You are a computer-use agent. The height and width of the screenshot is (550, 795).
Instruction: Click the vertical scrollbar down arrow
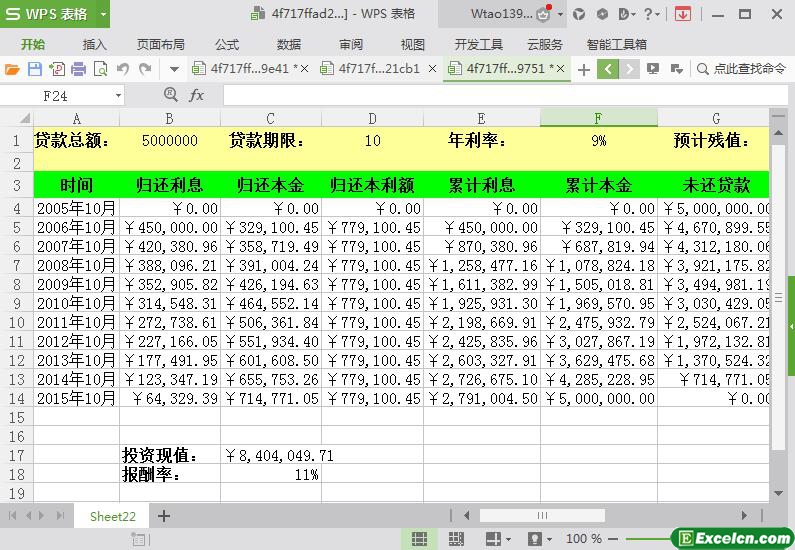point(778,492)
